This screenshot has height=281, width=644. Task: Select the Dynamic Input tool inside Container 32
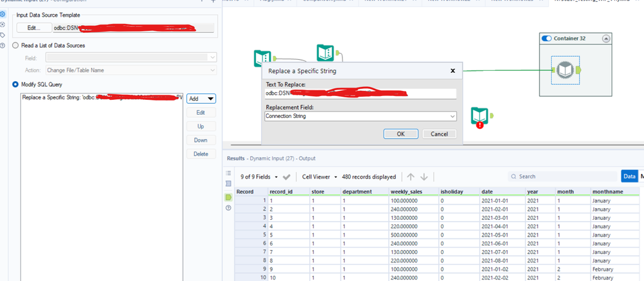tap(565, 70)
